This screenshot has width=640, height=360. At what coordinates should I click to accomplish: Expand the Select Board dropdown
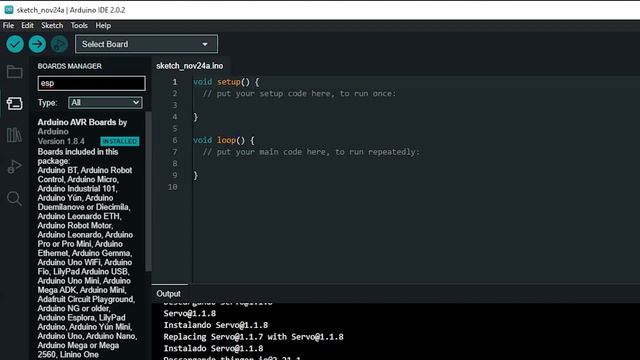(x=146, y=44)
